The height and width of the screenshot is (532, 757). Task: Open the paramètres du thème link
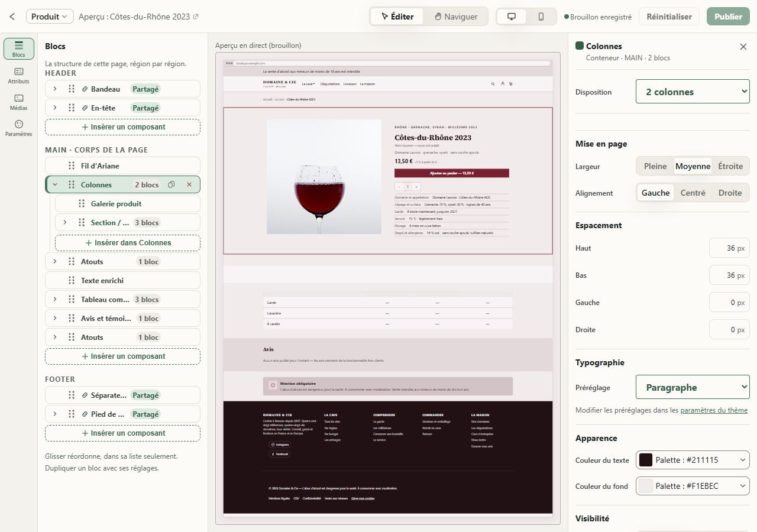pos(714,410)
